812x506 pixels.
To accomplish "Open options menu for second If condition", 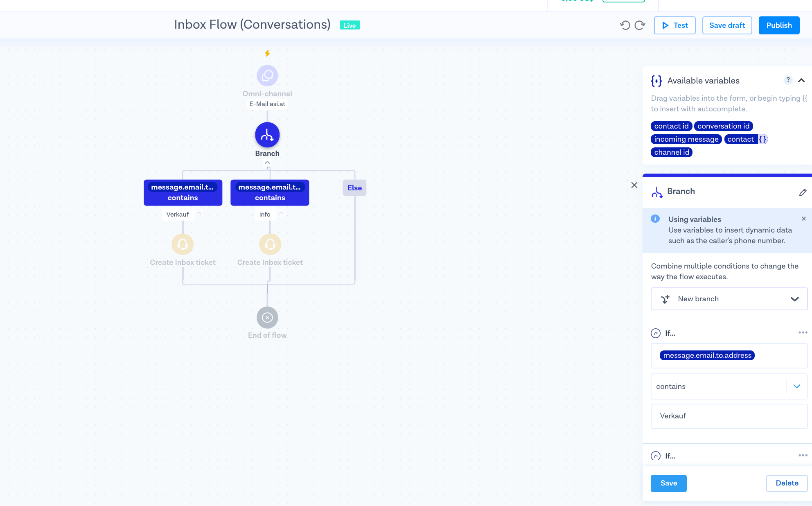I will pos(803,455).
